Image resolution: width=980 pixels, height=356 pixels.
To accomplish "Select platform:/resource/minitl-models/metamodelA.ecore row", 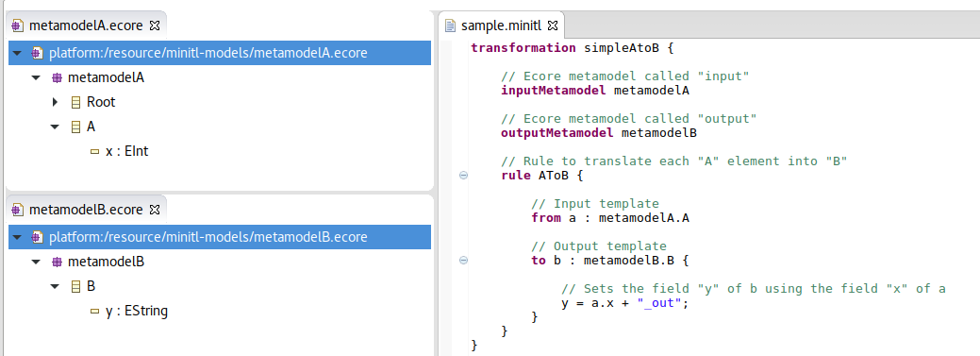I will pyautogui.click(x=220, y=53).
